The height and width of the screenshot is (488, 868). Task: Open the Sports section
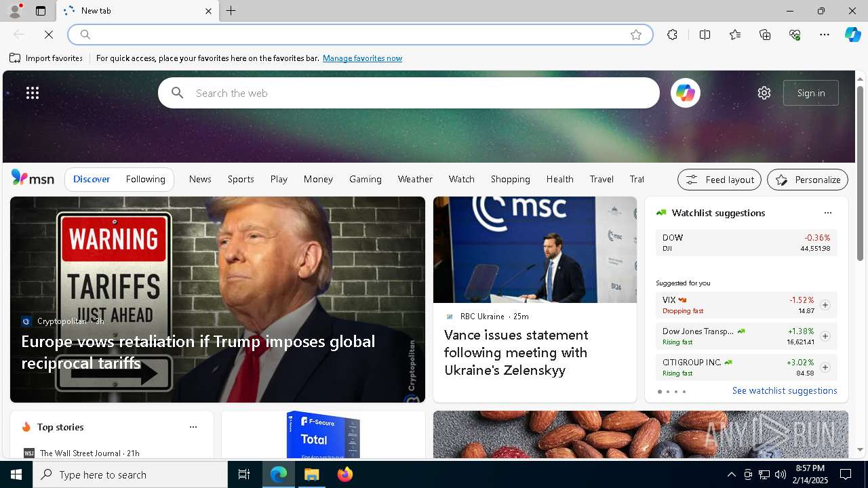click(x=241, y=179)
